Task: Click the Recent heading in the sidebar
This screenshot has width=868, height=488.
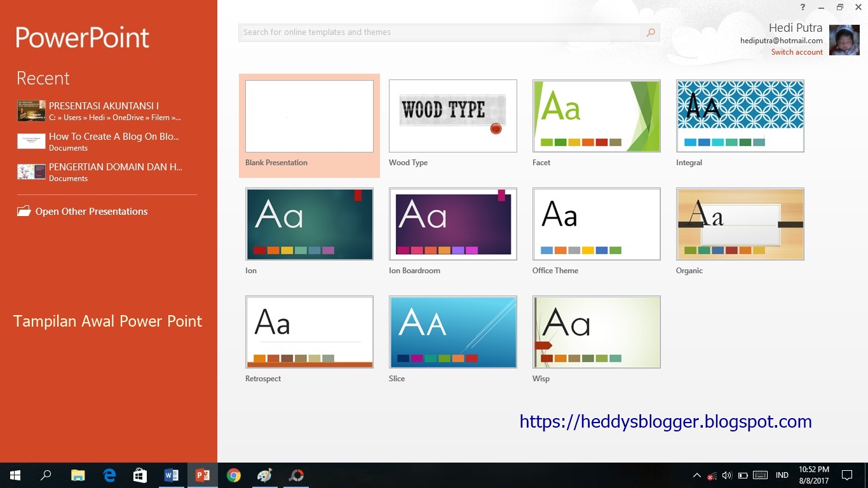Action: click(x=43, y=79)
